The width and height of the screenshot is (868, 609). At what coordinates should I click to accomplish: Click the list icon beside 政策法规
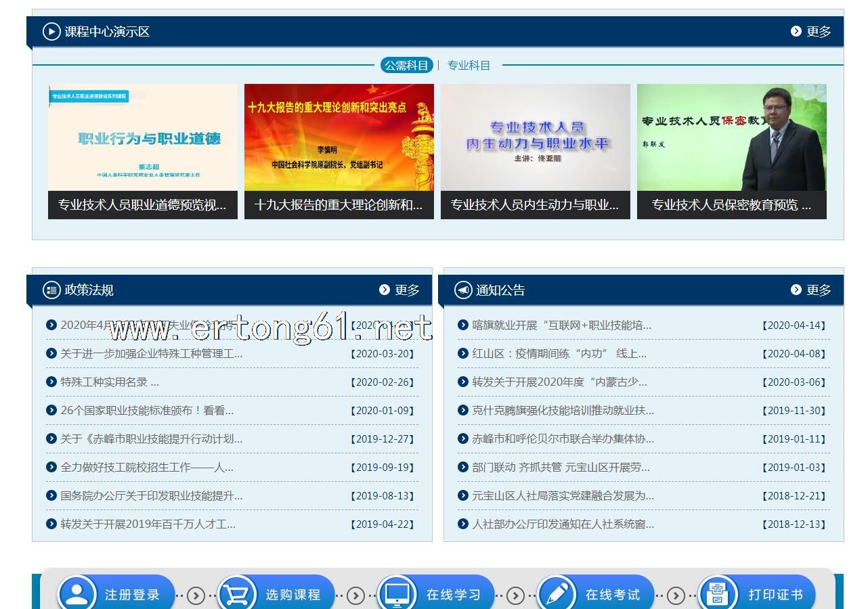coord(51,290)
